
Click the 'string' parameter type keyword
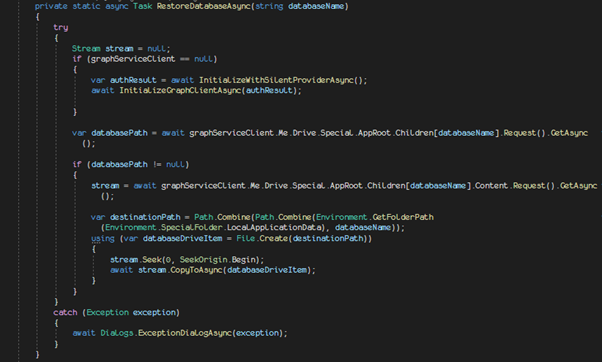269,7
